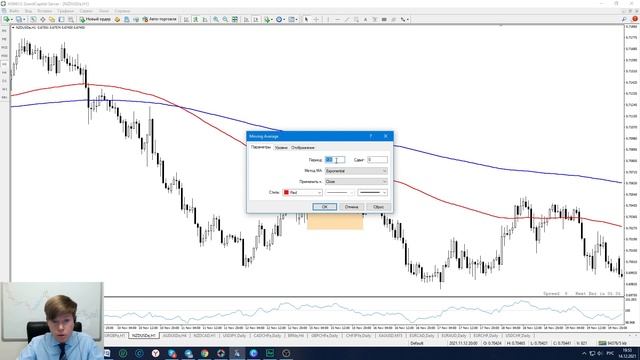The width and height of the screenshot is (640, 360).
Task: Switch chart to line chart icon
Action: coord(205,19)
